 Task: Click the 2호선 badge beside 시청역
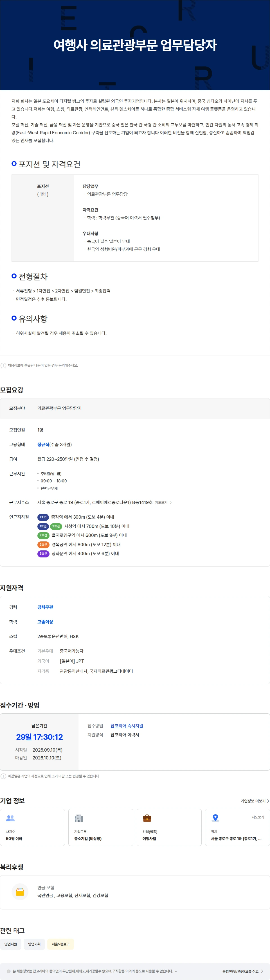tap(56, 526)
